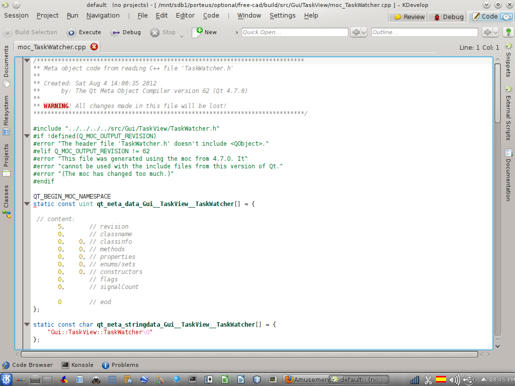Click the #endif directive line
The image size is (515, 386).
[x=44, y=181]
